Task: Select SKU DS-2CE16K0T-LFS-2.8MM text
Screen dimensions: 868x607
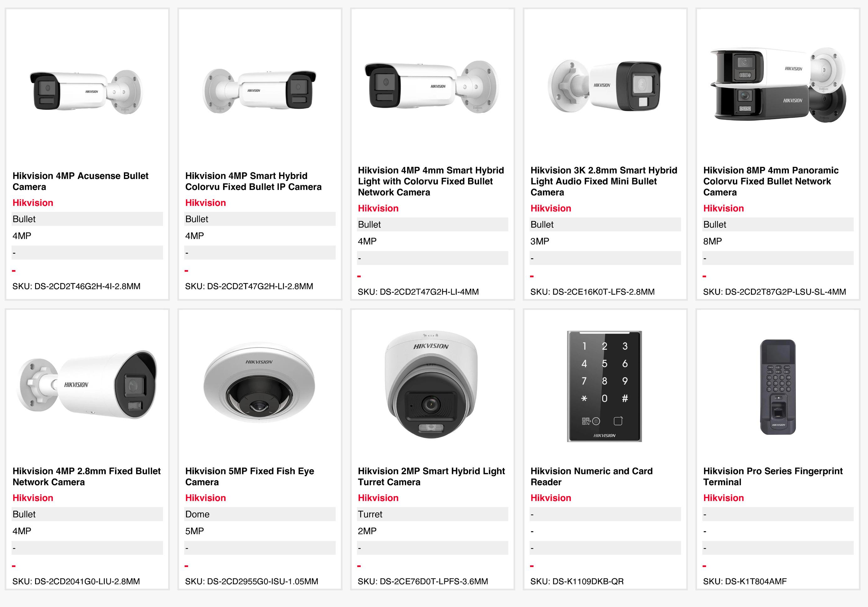Action: pyautogui.click(x=592, y=292)
